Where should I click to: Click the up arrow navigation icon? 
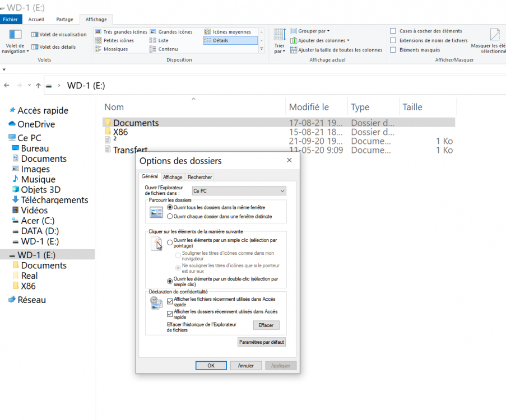click(38, 86)
